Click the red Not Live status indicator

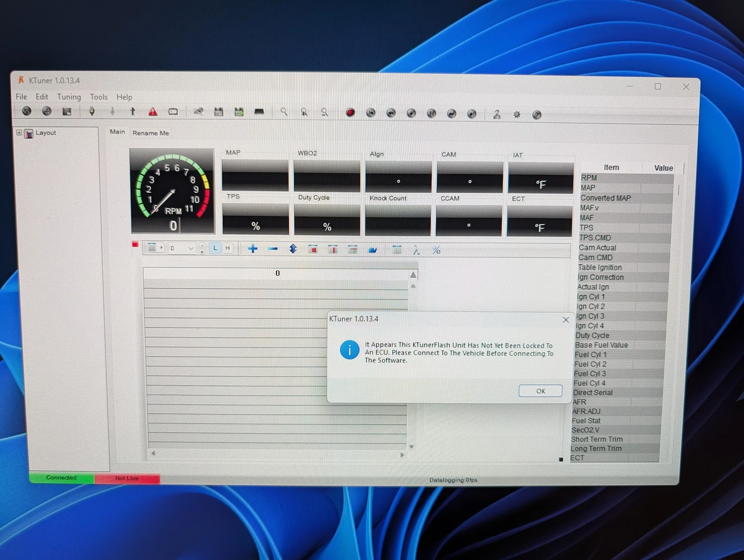click(x=127, y=478)
